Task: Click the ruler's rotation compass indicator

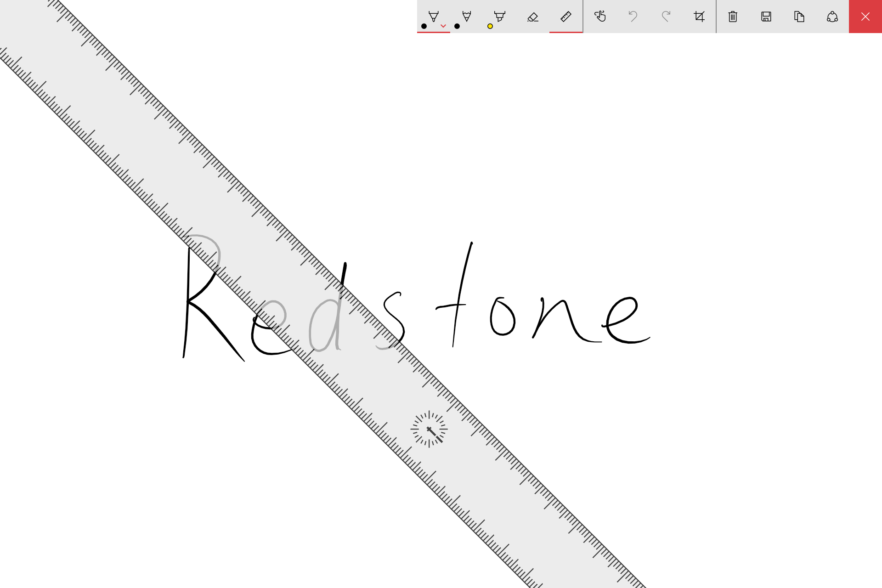Action: click(429, 429)
